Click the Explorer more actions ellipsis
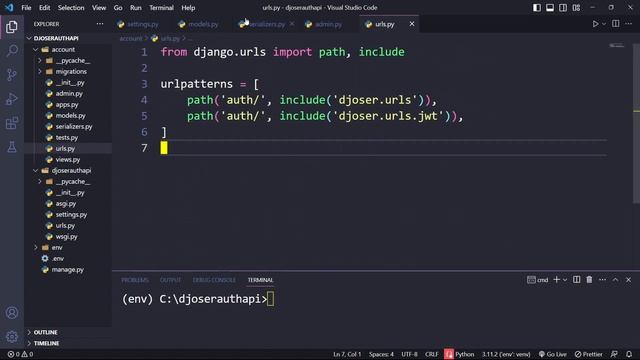The image size is (640, 360). pos(100,24)
